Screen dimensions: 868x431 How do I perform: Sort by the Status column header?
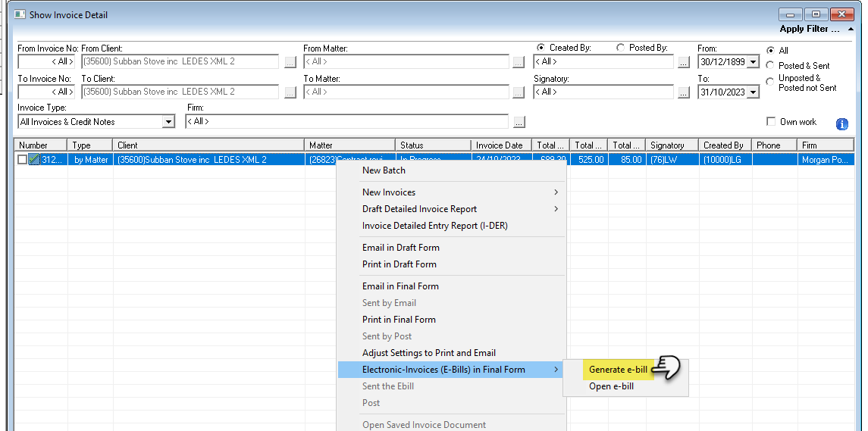434,145
